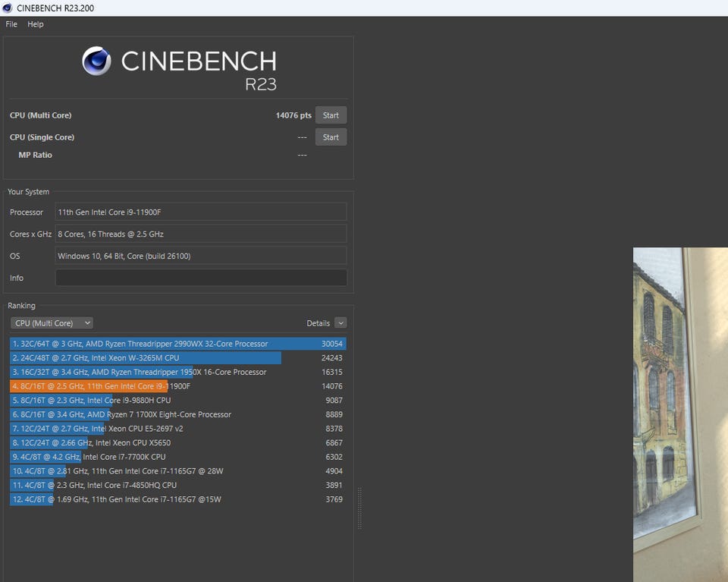Click the Cinebench app icon in title bar

[x=7, y=8]
